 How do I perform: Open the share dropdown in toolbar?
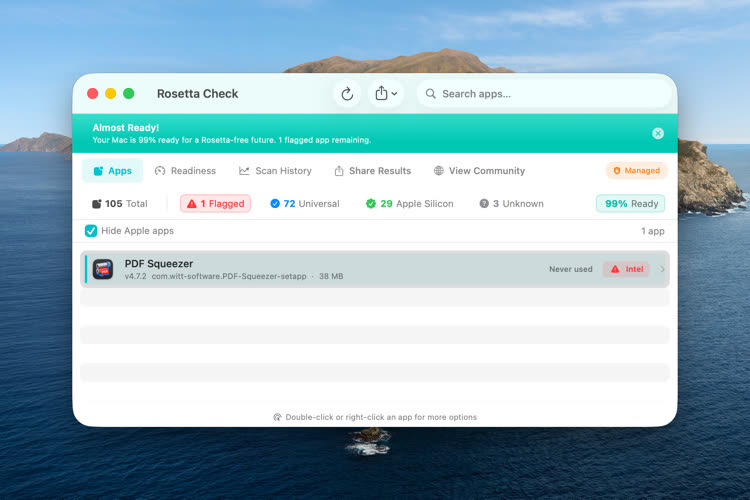(386, 94)
